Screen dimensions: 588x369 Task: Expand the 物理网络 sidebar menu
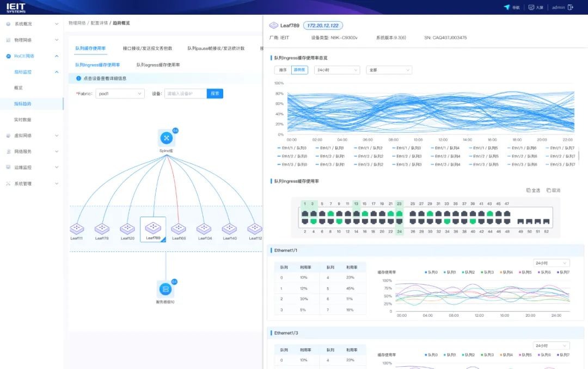(32, 40)
